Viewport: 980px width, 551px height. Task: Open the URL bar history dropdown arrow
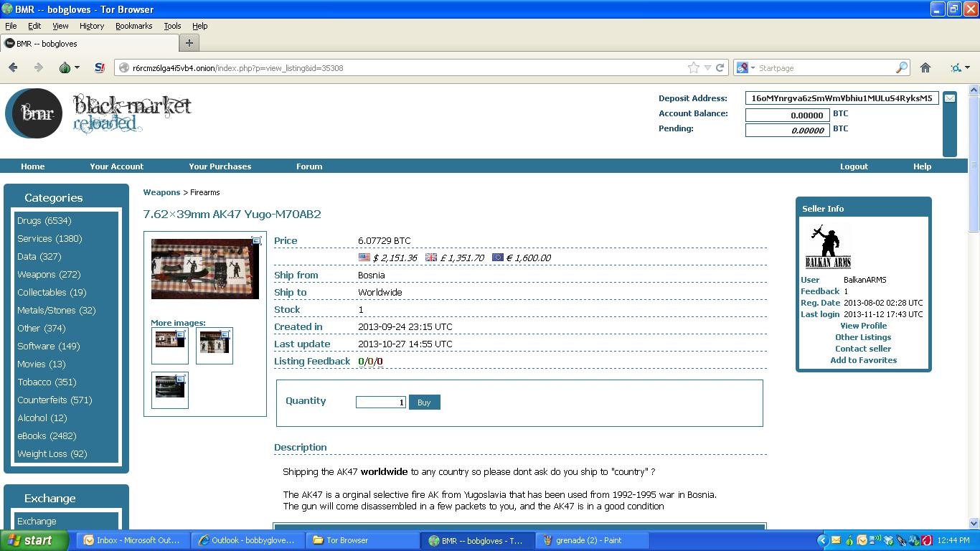pyautogui.click(x=707, y=67)
